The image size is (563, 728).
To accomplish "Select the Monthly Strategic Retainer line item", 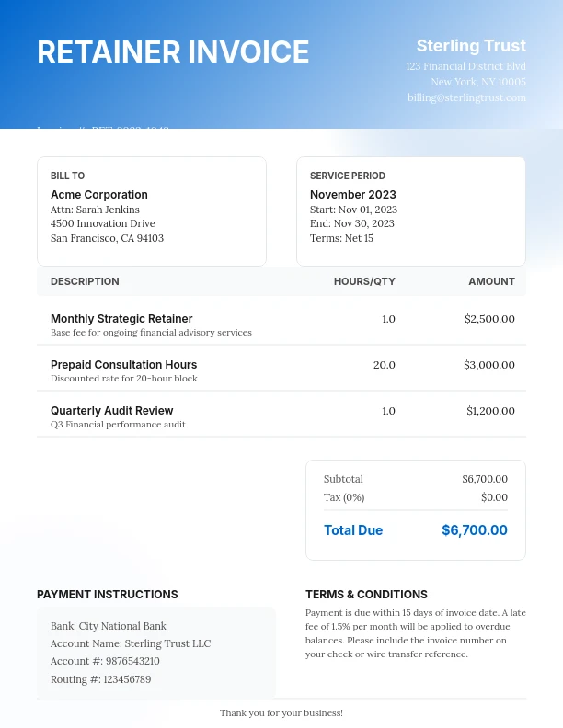I will pyautogui.click(x=121, y=319).
